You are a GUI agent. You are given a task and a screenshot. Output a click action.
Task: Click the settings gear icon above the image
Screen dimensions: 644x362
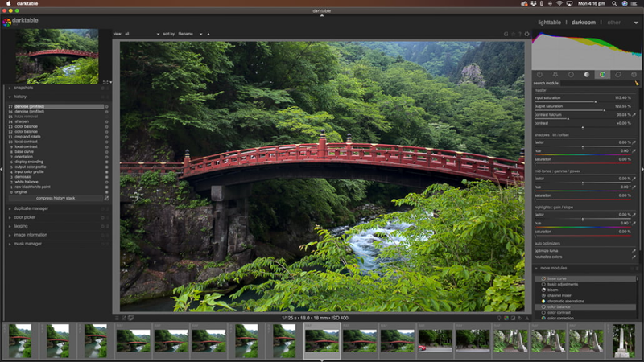pyautogui.click(x=526, y=34)
